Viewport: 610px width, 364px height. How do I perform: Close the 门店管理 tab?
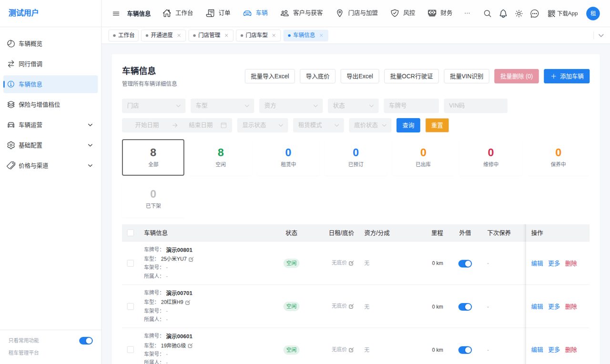tap(226, 35)
